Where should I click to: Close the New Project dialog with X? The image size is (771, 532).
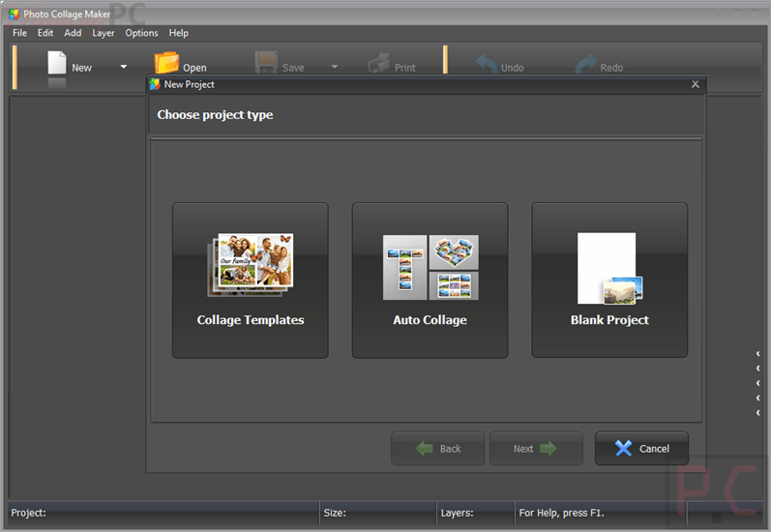pos(696,84)
